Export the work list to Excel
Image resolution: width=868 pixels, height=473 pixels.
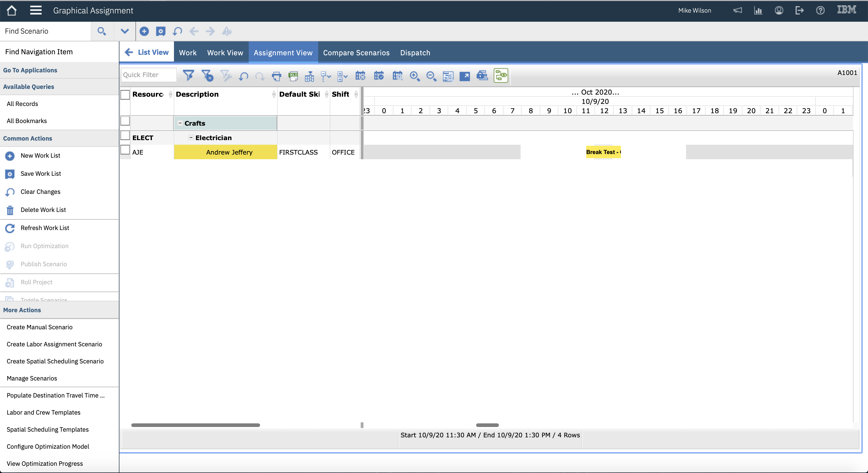293,75
